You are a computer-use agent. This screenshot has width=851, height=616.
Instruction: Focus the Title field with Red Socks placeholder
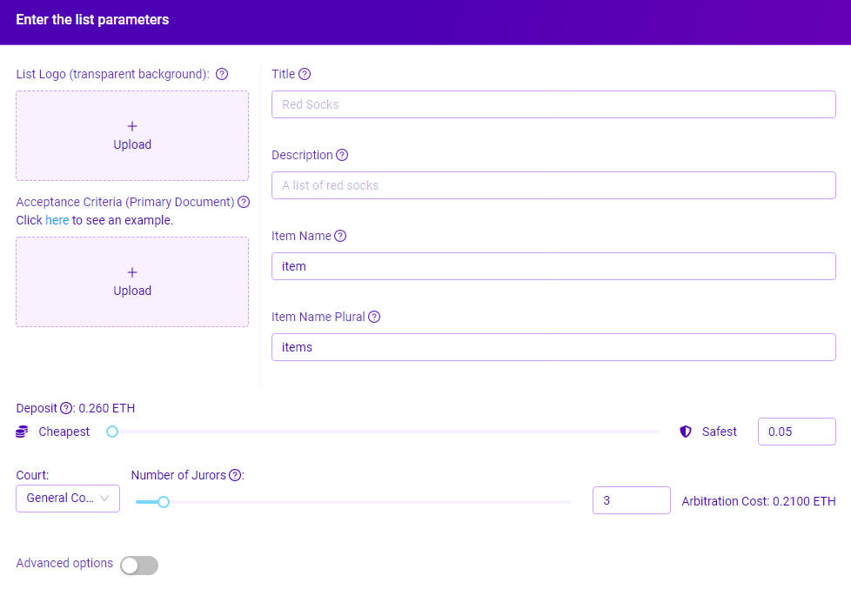[x=553, y=104]
